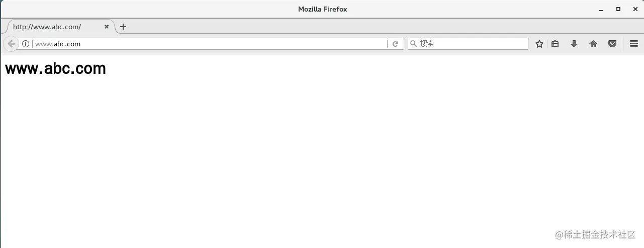Open a new tab with the plus button
This screenshot has height=248, width=644.
coord(123,27)
